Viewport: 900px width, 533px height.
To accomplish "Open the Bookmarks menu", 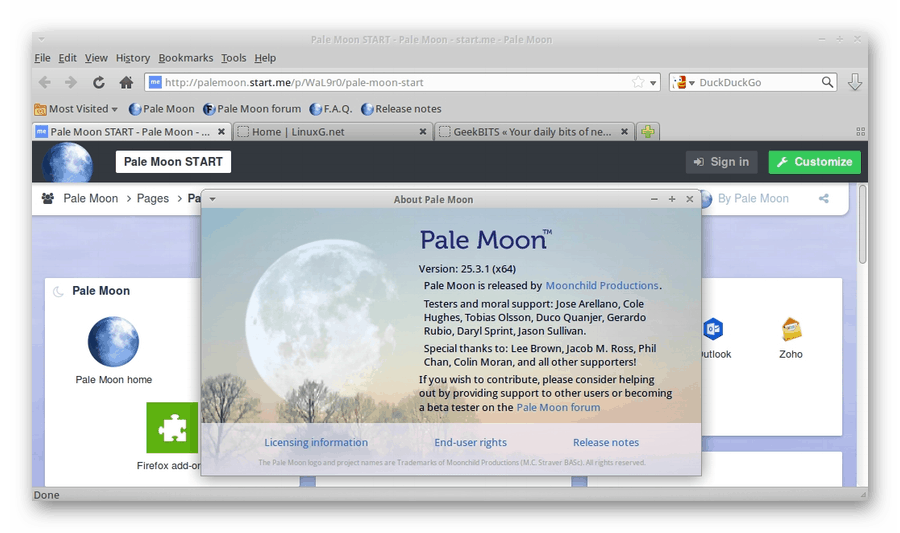I will (185, 58).
